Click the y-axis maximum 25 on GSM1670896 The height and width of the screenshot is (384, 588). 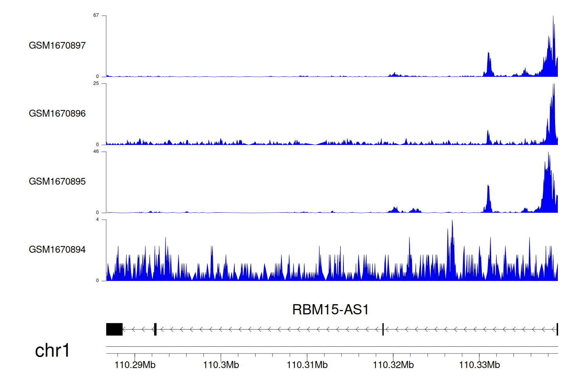96,83
